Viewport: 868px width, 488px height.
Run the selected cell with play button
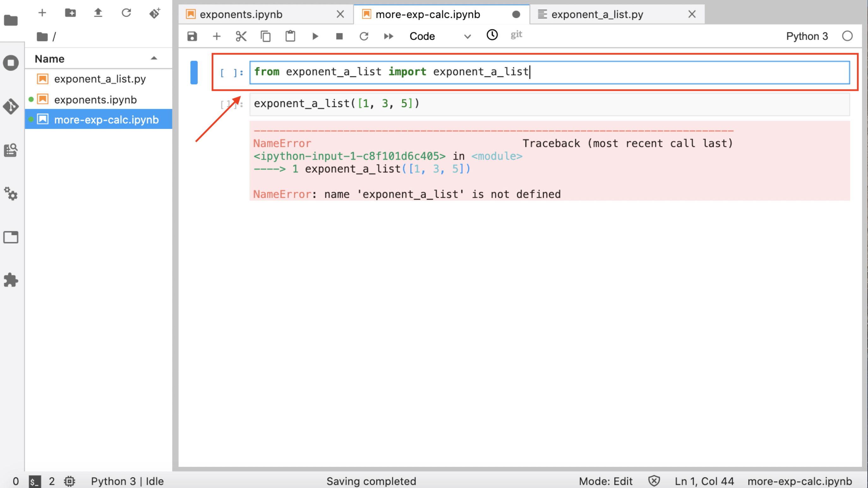tap(315, 36)
